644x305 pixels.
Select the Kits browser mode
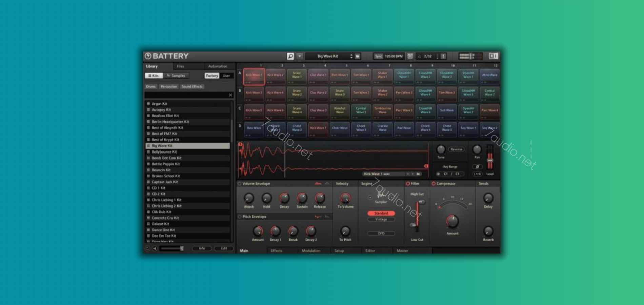click(x=154, y=76)
